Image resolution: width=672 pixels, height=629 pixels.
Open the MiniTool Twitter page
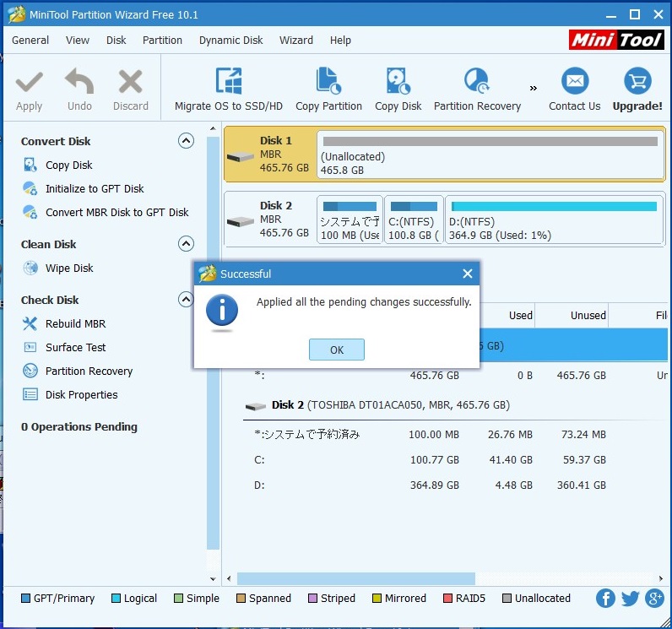pos(630,598)
